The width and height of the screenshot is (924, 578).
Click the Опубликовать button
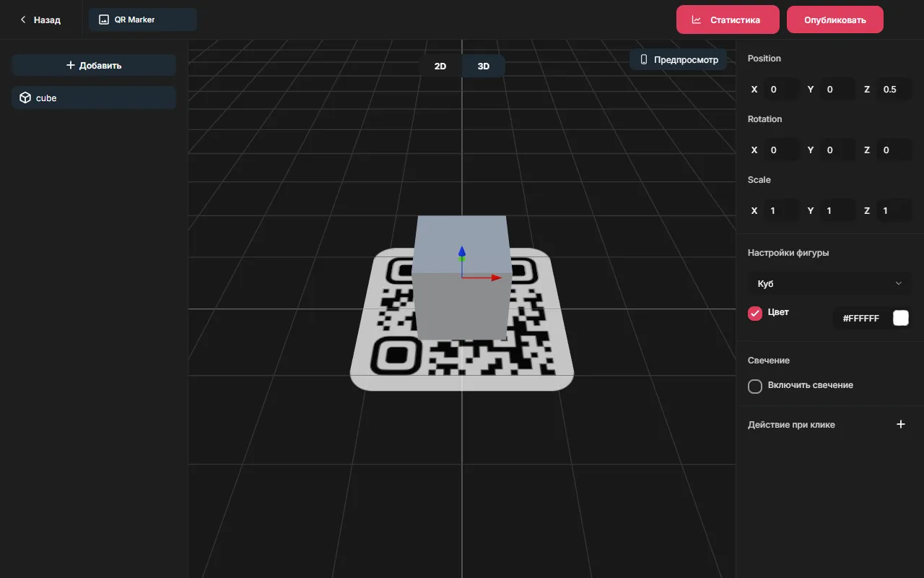pos(835,20)
